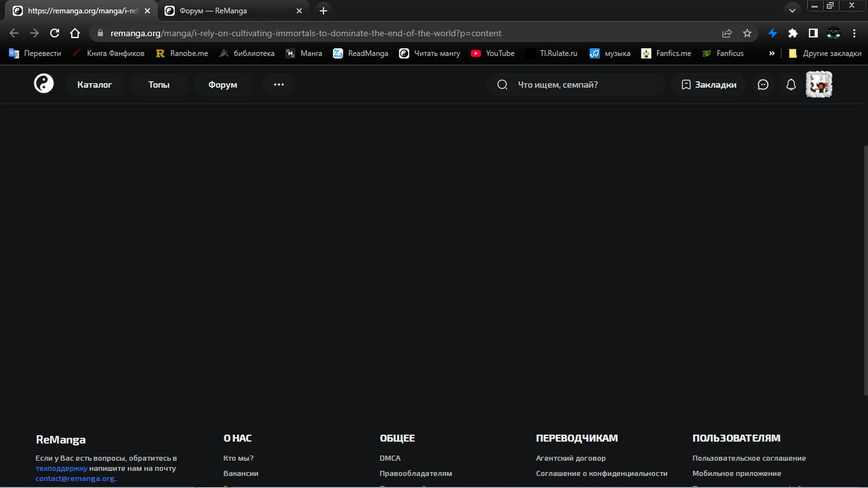
Task: Expand the three-dots more menu
Action: coord(279,84)
